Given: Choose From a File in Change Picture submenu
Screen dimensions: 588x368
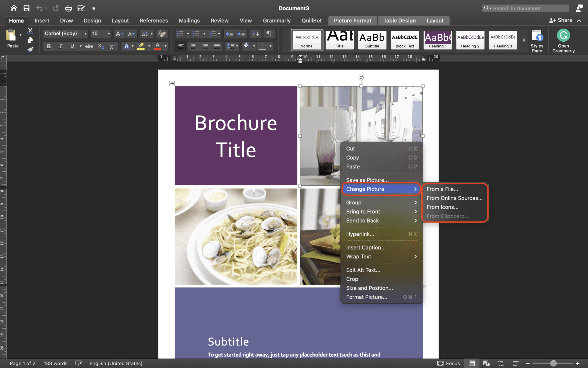Looking at the screenshot, I should coord(442,189).
